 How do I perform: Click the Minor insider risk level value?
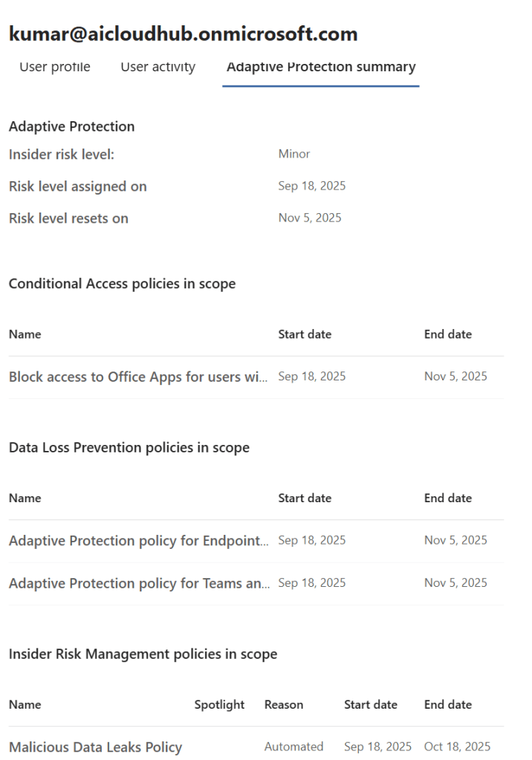point(294,155)
